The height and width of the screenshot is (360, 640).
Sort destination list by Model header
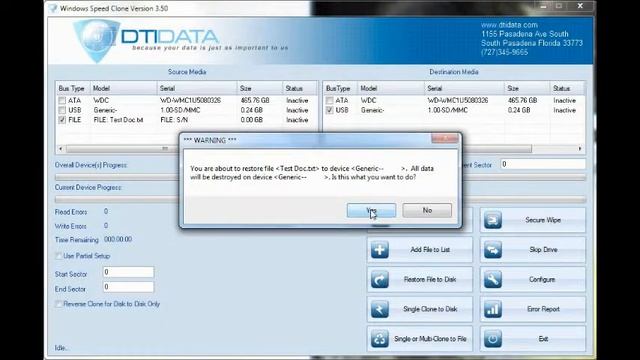tap(391, 89)
